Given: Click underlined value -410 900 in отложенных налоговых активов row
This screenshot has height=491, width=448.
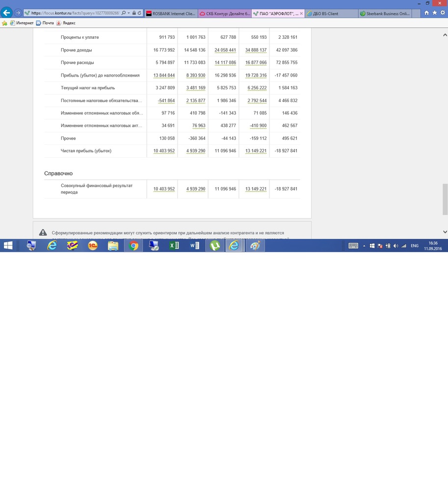Looking at the screenshot, I should point(258,126).
